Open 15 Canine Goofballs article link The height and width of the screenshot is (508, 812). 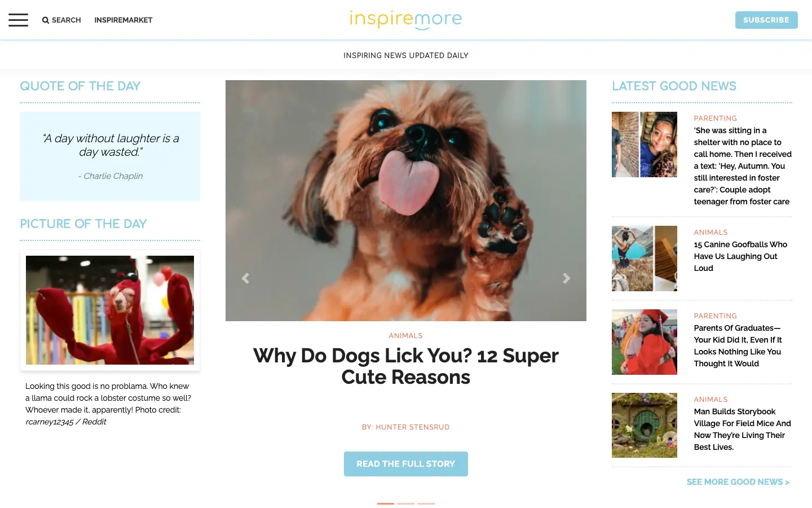[x=740, y=256]
